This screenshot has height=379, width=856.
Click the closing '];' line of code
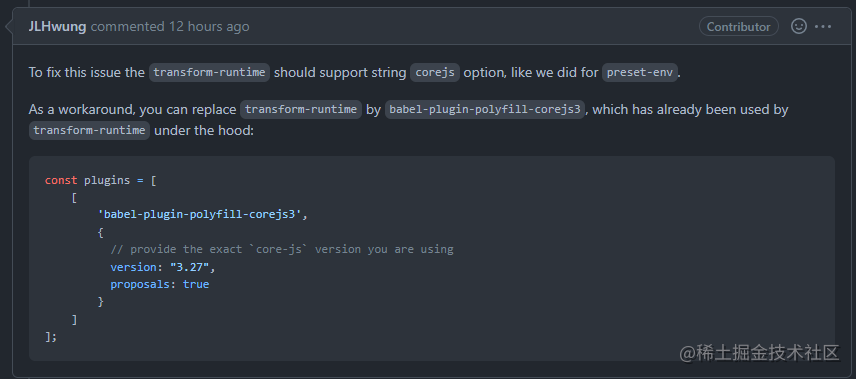click(x=51, y=337)
